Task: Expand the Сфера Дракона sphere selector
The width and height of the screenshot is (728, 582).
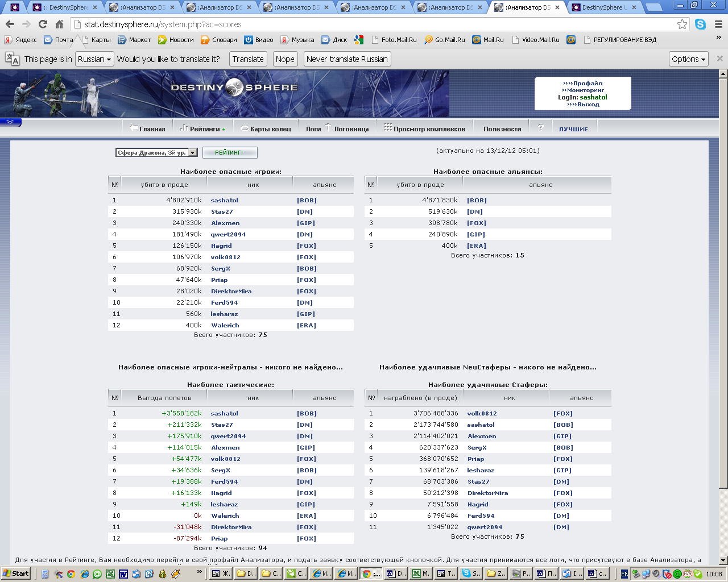Action: pos(193,152)
